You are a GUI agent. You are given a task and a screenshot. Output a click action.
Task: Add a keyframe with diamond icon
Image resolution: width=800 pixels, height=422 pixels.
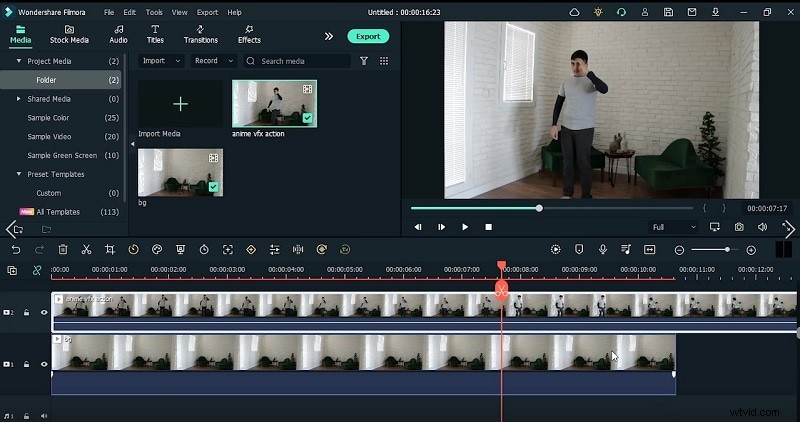(x=251, y=250)
